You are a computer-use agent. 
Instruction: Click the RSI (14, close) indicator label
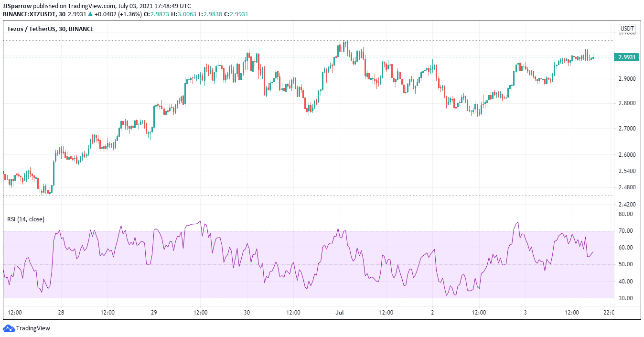point(26,219)
